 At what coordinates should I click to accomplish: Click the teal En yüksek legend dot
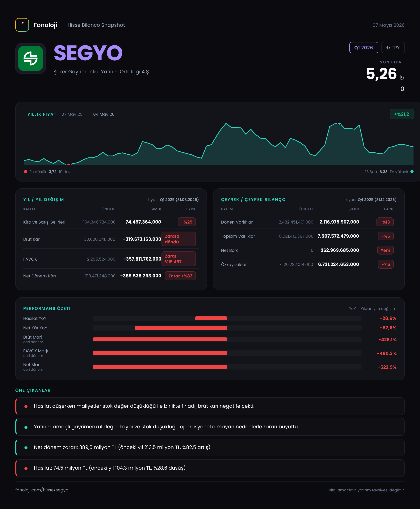(x=412, y=172)
